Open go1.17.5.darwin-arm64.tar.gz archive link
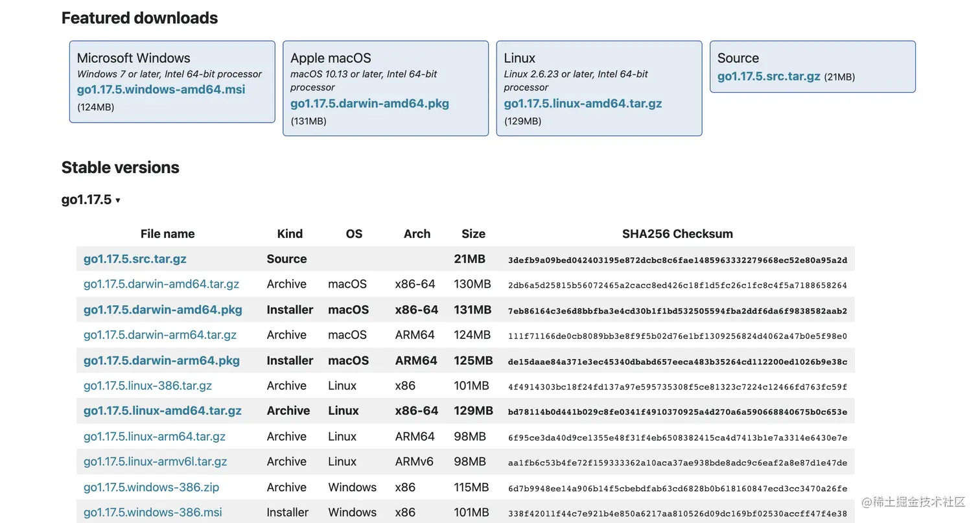Image resolution: width=980 pixels, height=523 pixels. coord(160,335)
